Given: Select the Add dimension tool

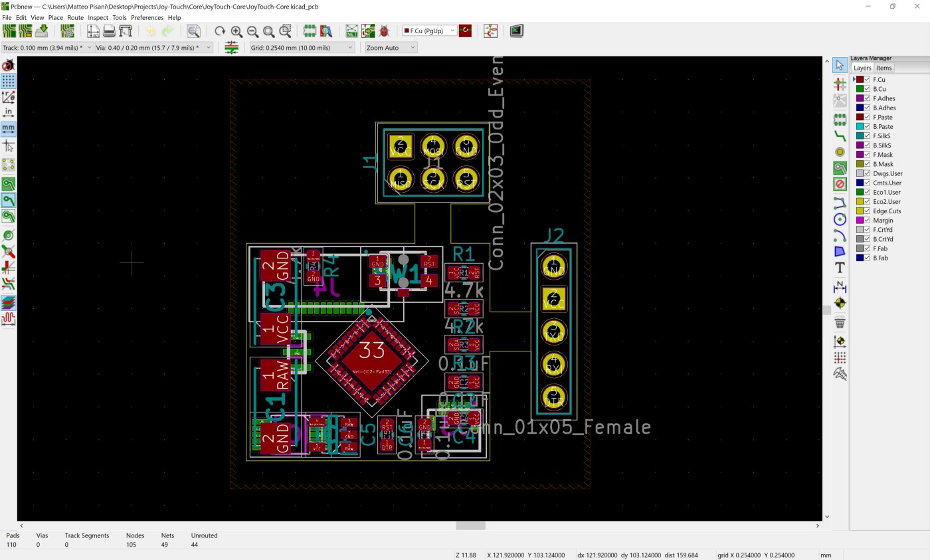Looking at the screenshot, I should coord(840,286).
